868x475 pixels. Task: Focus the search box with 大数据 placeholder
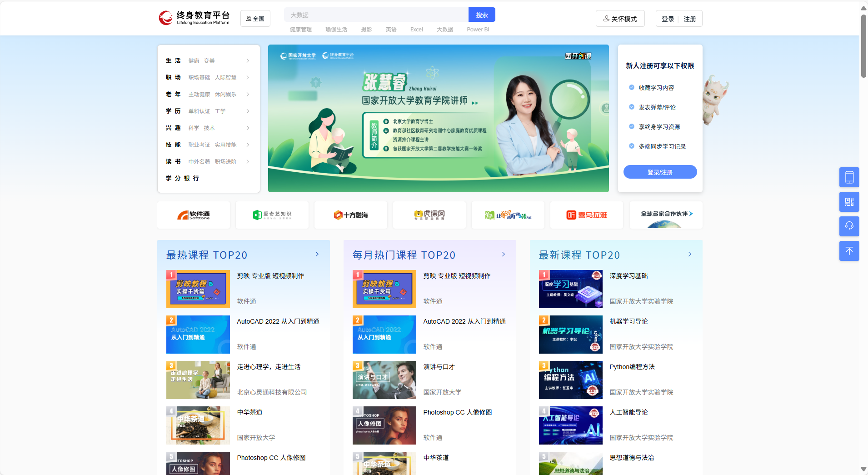(376, 15)
